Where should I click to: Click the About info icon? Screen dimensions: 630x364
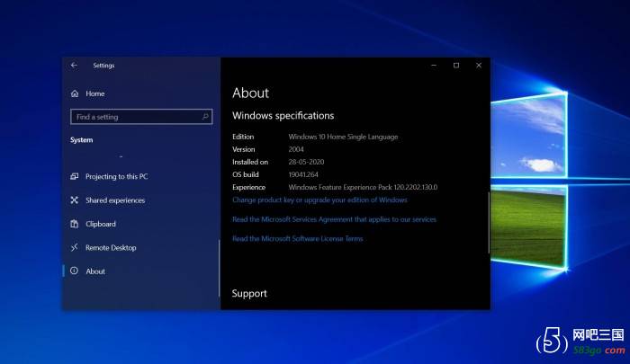click(75, 271)
